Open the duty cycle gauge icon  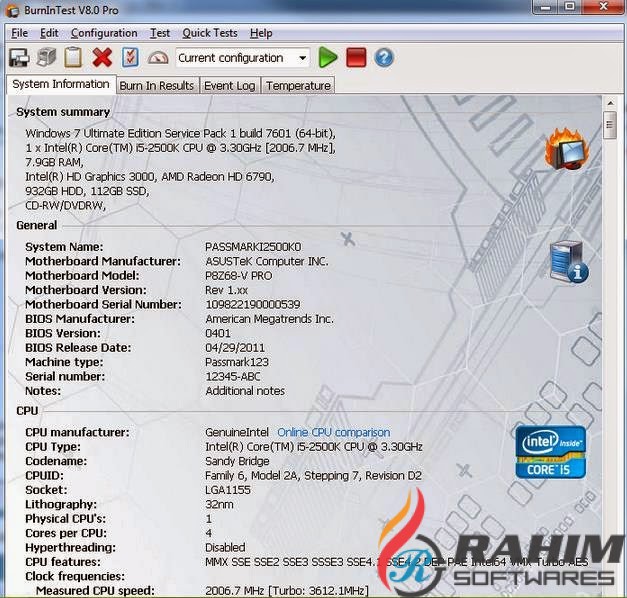pyautogui.click(x=158, y=58)
